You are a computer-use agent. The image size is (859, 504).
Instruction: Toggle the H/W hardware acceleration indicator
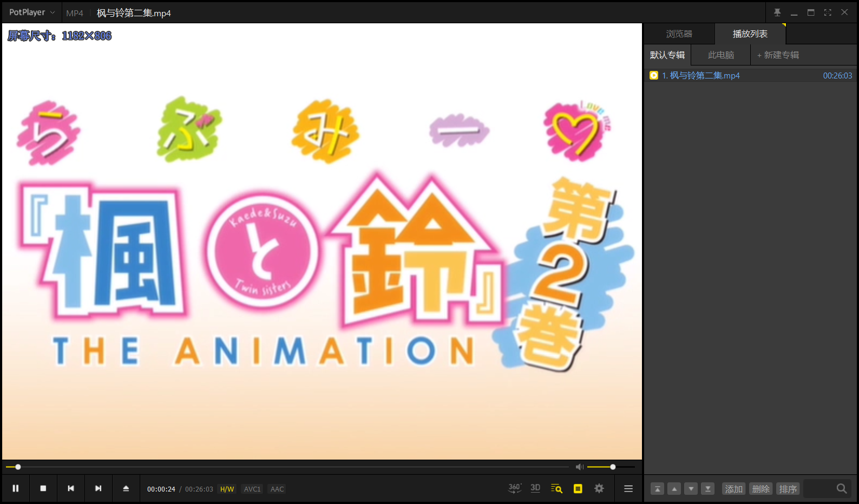coord(227,489)
